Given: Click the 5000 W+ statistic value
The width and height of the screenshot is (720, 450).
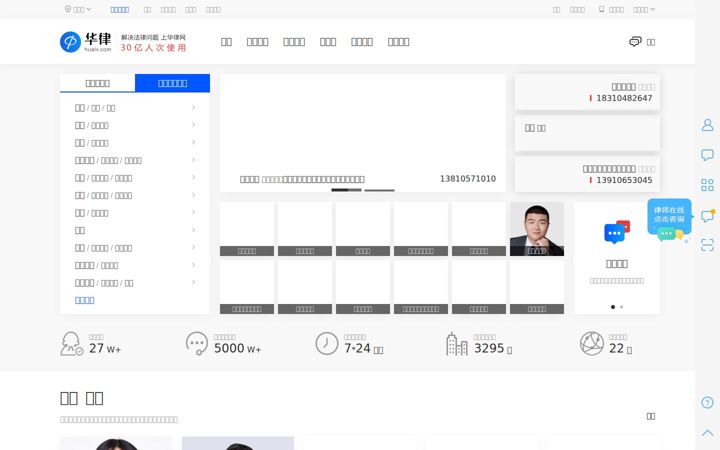Looking at the screenshot, I should (237, 349).
